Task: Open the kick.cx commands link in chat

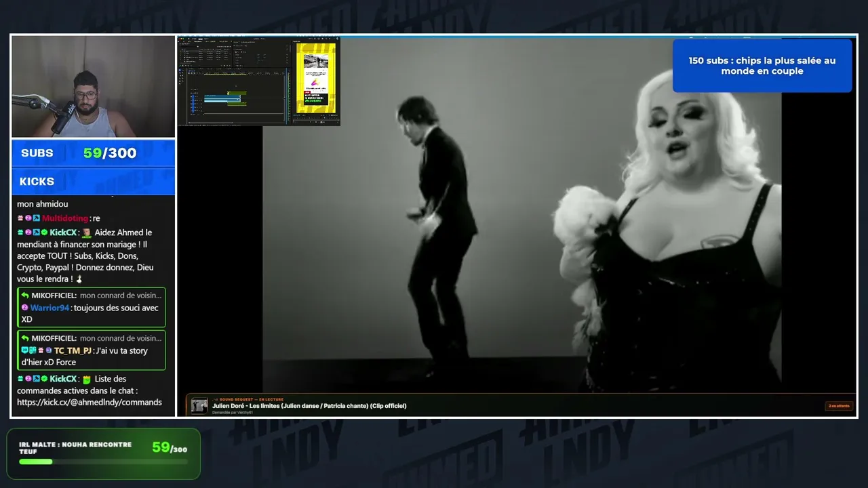Action: pos(90,402)
